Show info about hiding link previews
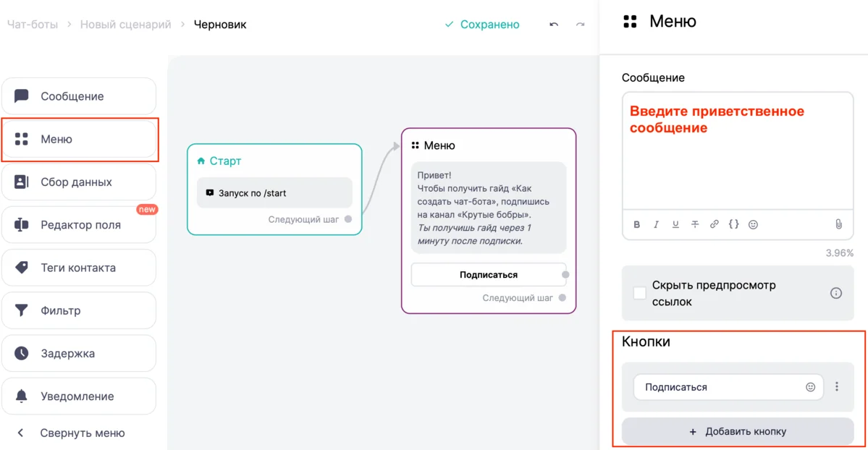 [x=836, y=293]
